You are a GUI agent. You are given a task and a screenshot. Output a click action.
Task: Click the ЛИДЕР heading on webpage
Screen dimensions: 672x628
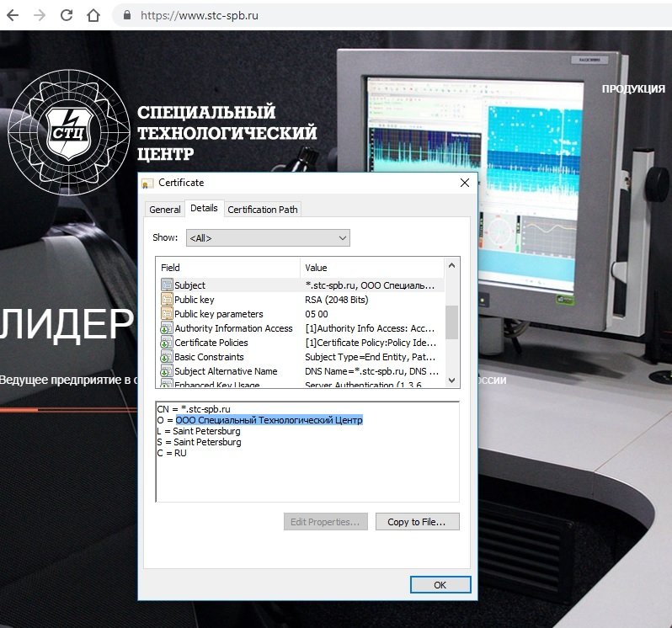pyautogui.click(x=67, y=324)
